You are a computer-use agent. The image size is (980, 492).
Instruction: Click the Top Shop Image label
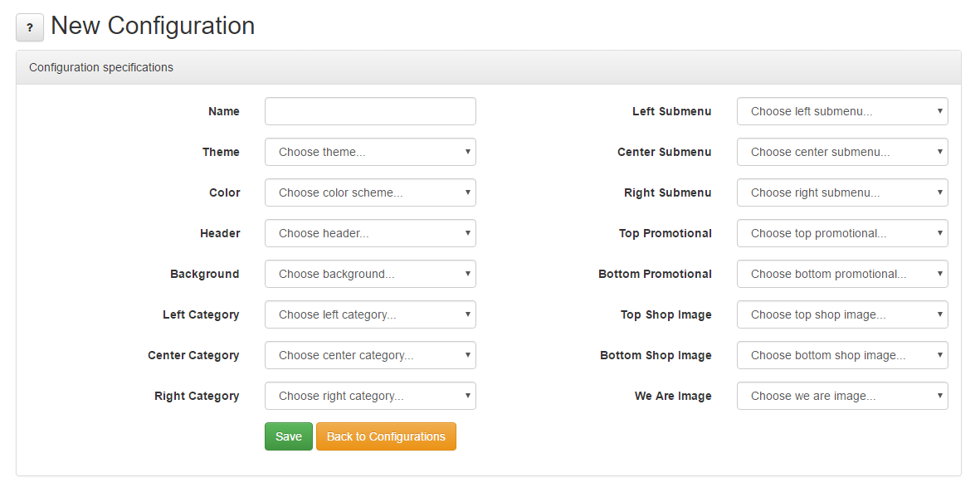(x=666, y=314)
